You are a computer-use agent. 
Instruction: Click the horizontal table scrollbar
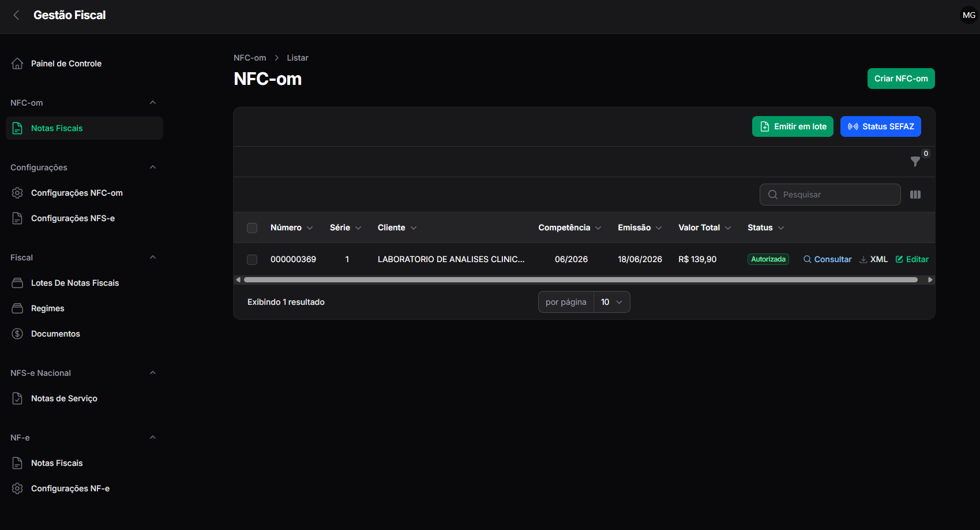click(x=581, y=279)
